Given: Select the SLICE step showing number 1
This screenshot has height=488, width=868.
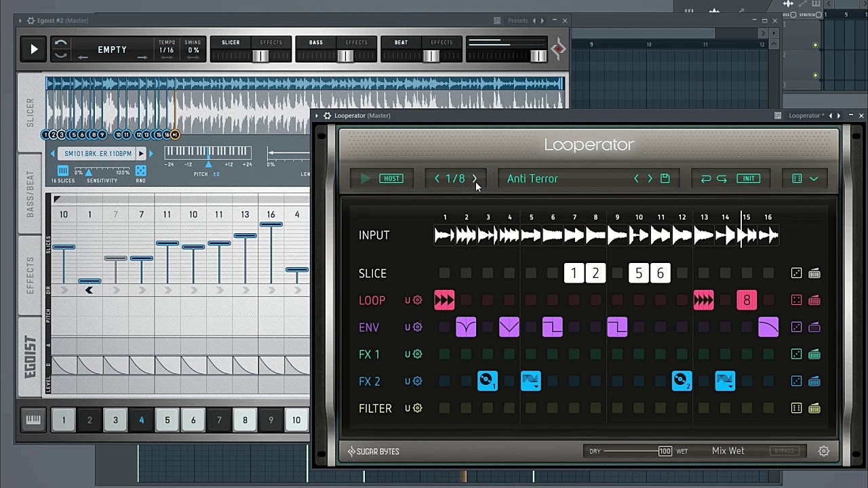Looking at the screenshot, I should click(574, 273).
